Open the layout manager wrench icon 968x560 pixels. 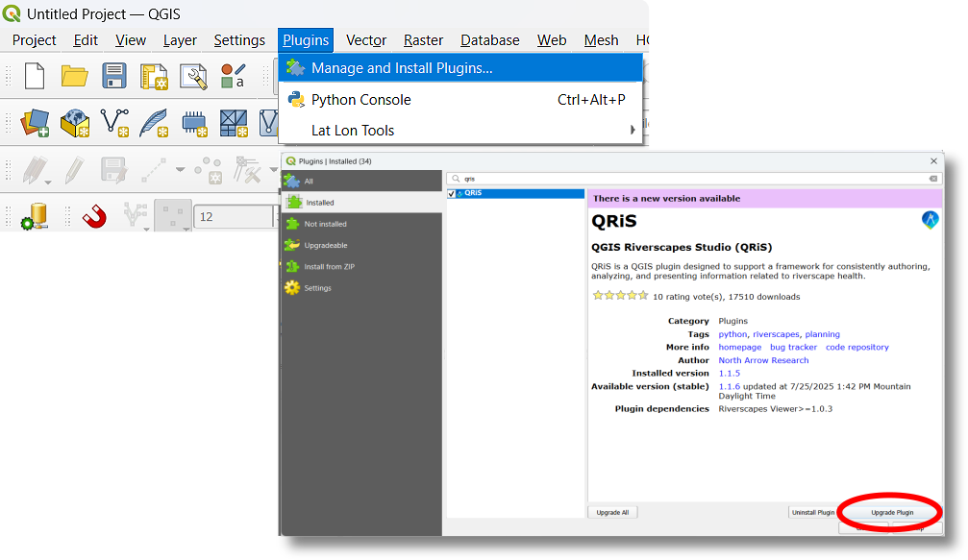pyautogui.click(x=193, y=77)
